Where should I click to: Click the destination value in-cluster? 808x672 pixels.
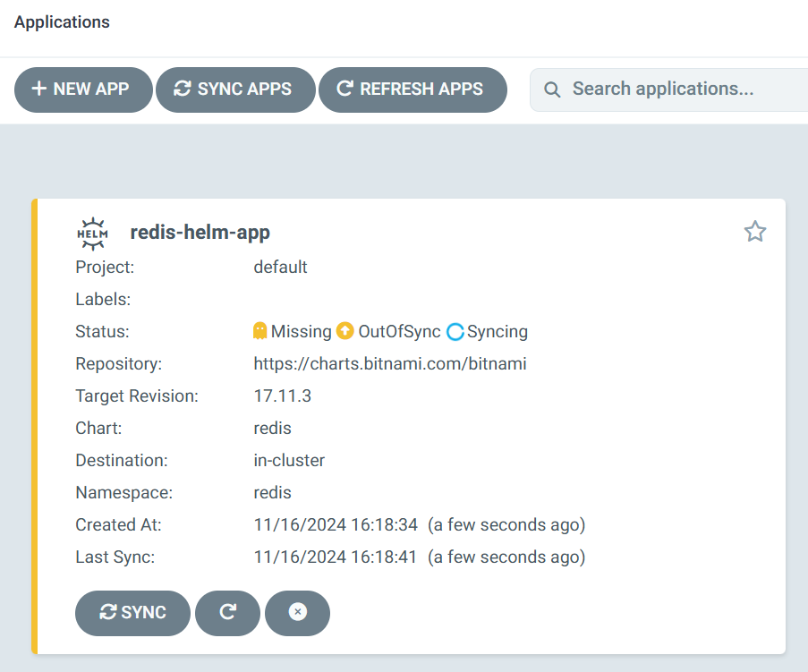pyautogui.click(x=289, y=460)
